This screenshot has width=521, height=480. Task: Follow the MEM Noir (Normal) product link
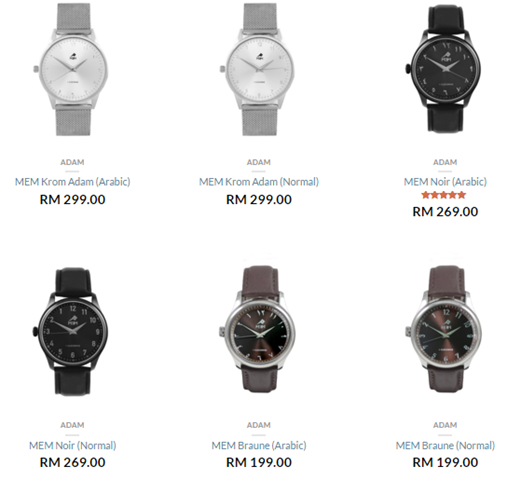click(73, 445)
